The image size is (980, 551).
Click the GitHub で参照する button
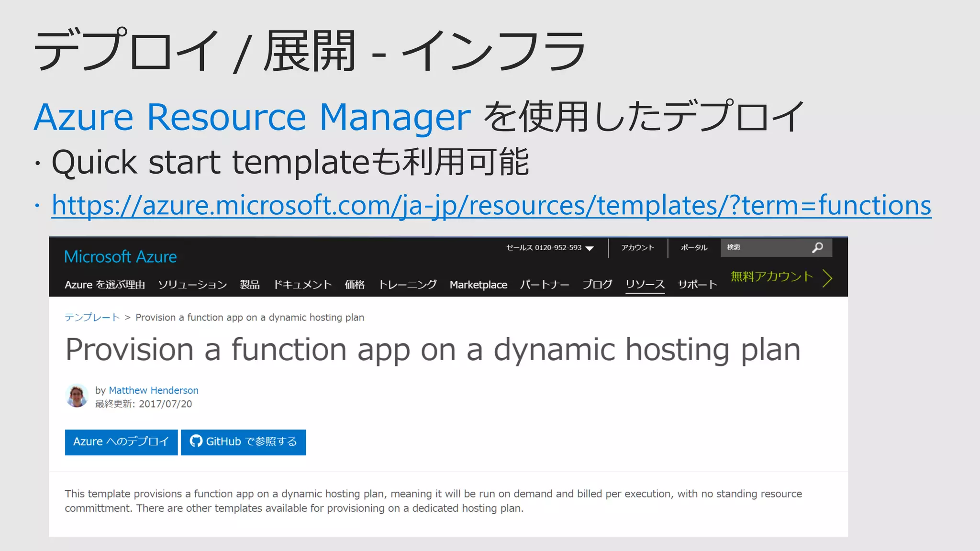point(243,442)
